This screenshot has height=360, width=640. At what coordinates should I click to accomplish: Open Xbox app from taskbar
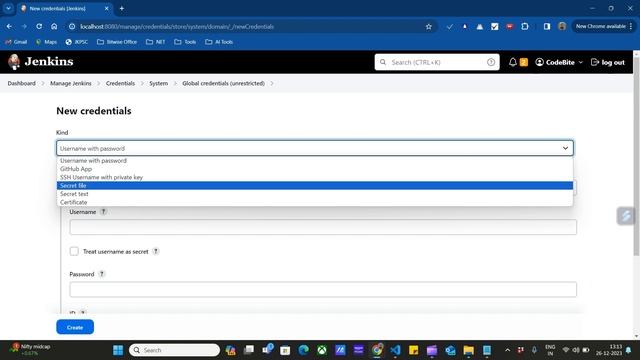(x=322, y=350)
